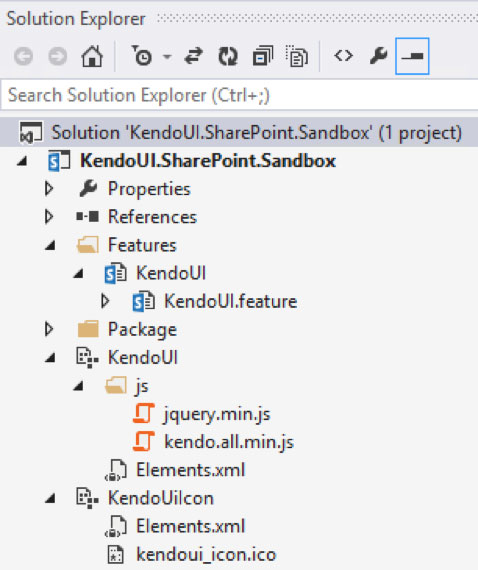The width and height of the screenshot is (478, 570).
Task: Refresh the Solution Explorer view
Action: pyautogui.click(x=228, y=56)
